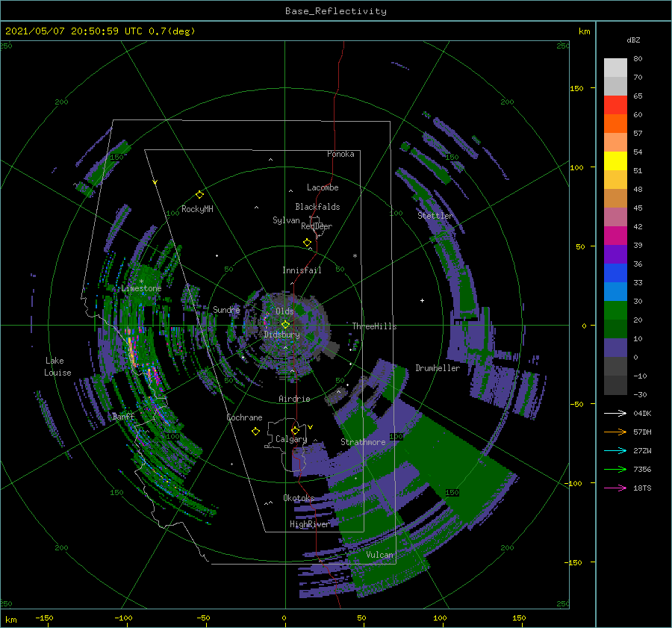Click the Stettler label
672x628 pixels.
coord(435,216)
